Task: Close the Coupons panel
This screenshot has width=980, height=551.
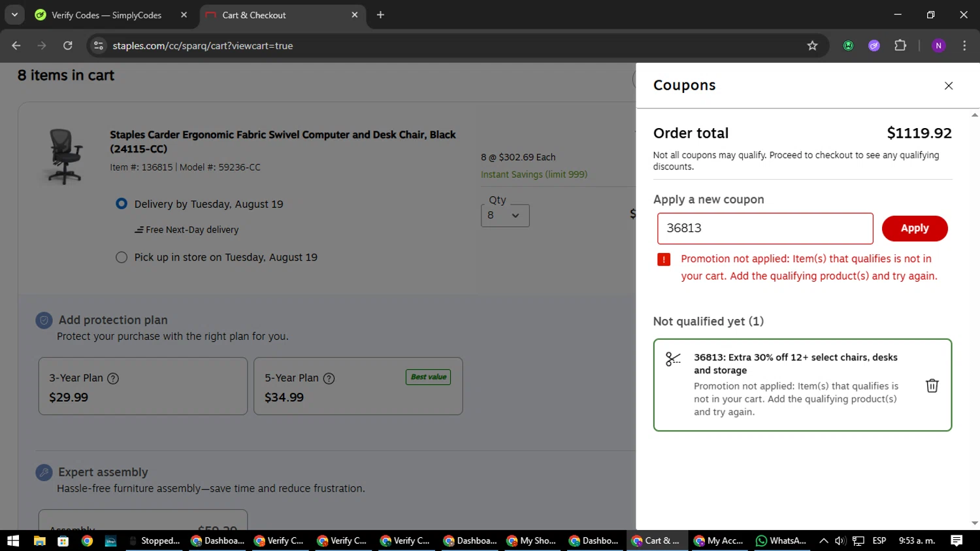Action: pyautogui.click(x=949, y=86)
